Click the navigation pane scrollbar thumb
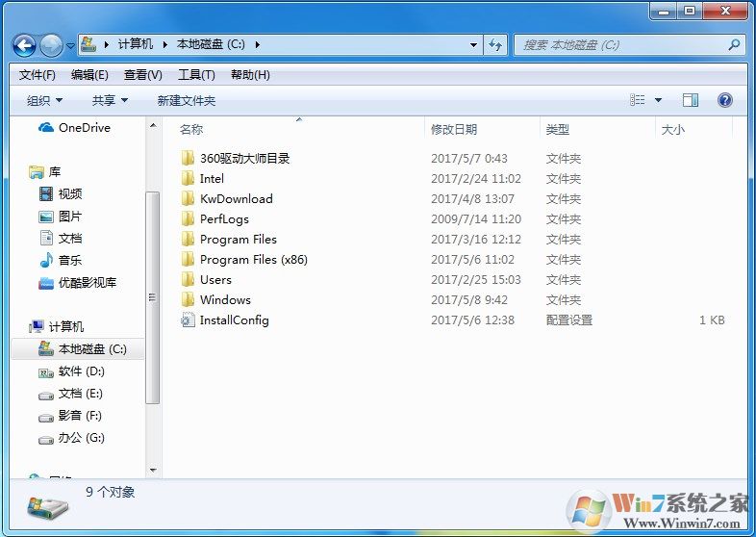The width and height of the screenshot is (756, 537). pos(152,297)
